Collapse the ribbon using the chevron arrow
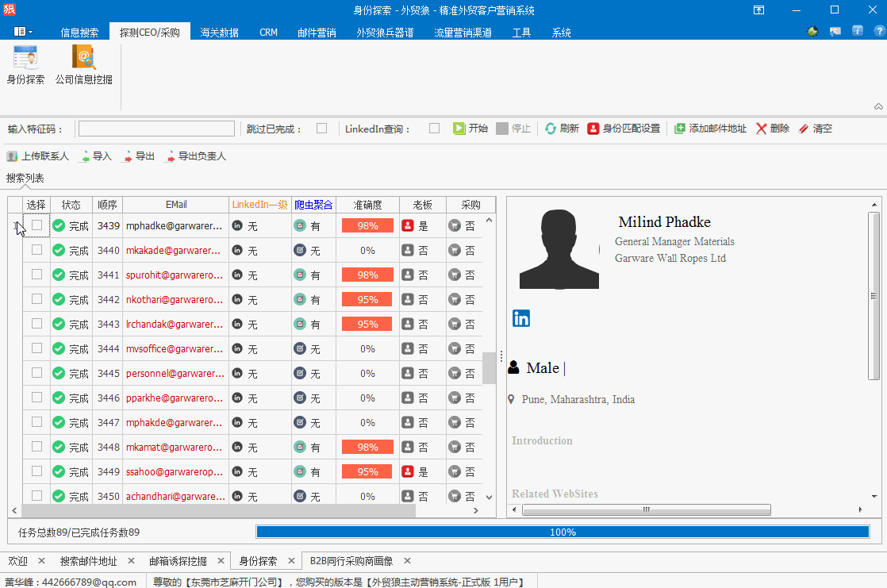Screen dimensions: 887x588 pyautogui.click(x=878, y=106)
